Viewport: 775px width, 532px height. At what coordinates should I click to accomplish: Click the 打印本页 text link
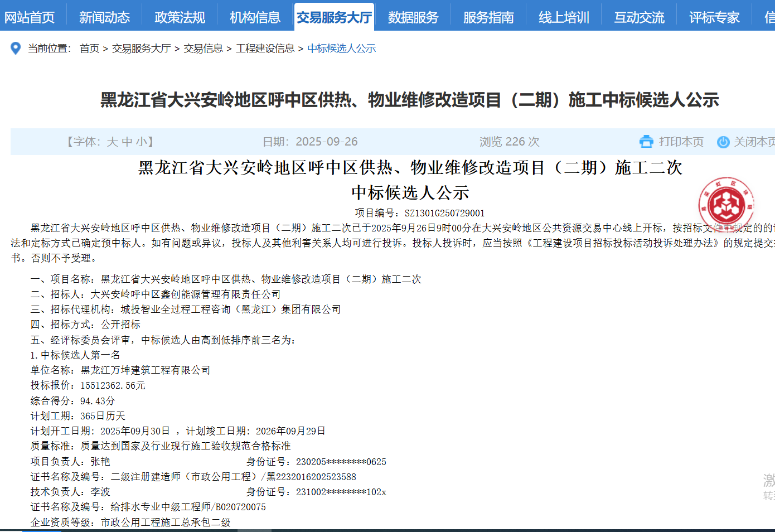click(x=681, y=142)
